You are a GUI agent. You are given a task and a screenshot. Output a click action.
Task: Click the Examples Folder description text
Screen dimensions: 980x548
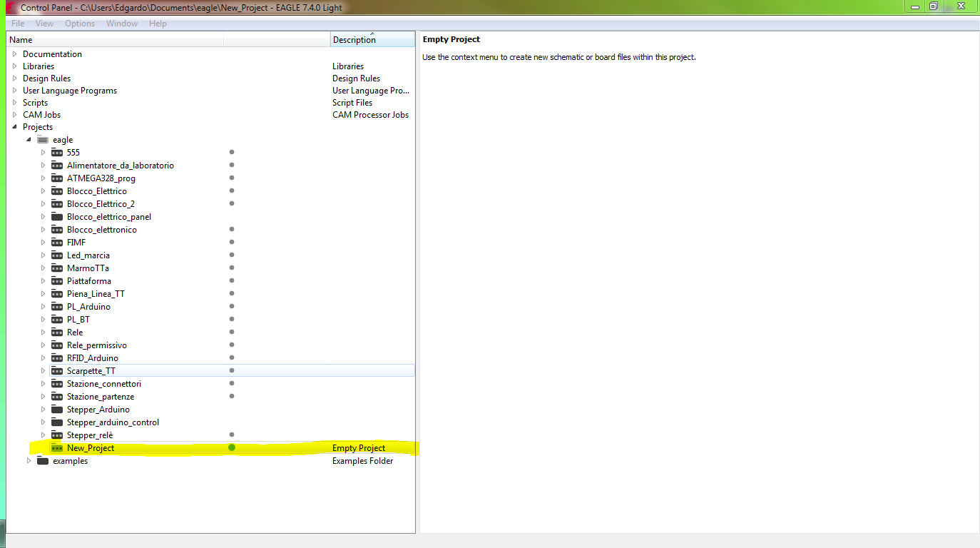(362, 461)
